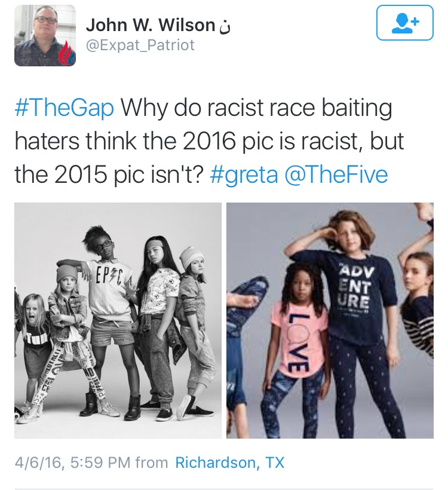Screen dimensions: 448x490
Task: Open the Richardson, TX location link
Action: pos(230,463)
